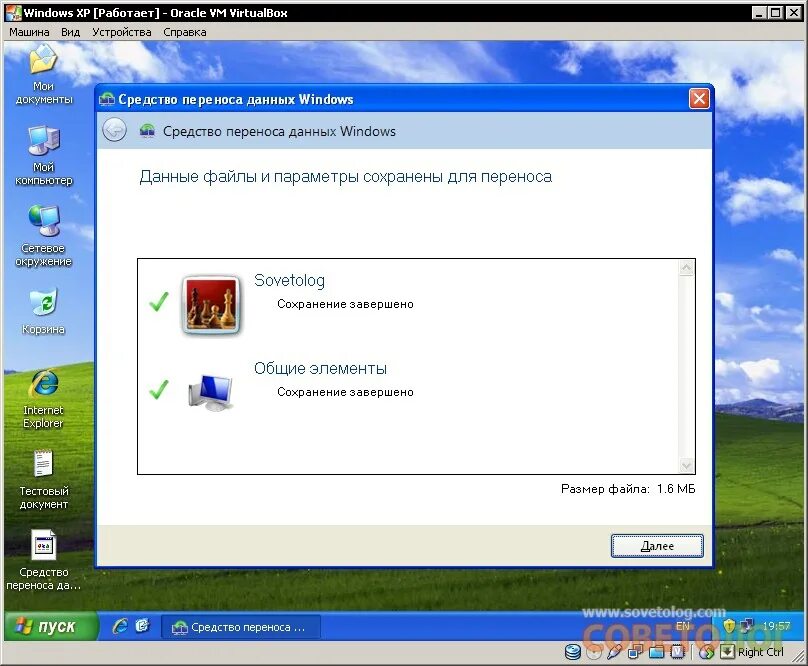Close the Средство переноса данных Windows dialog
The height and width of the screenshot is (666, 808).
[699, 98]
